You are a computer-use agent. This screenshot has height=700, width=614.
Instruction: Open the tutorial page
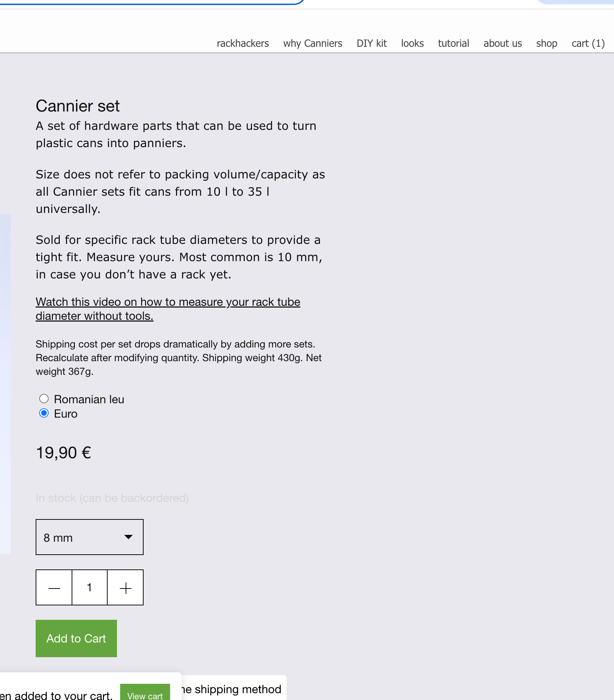(453, 43)
